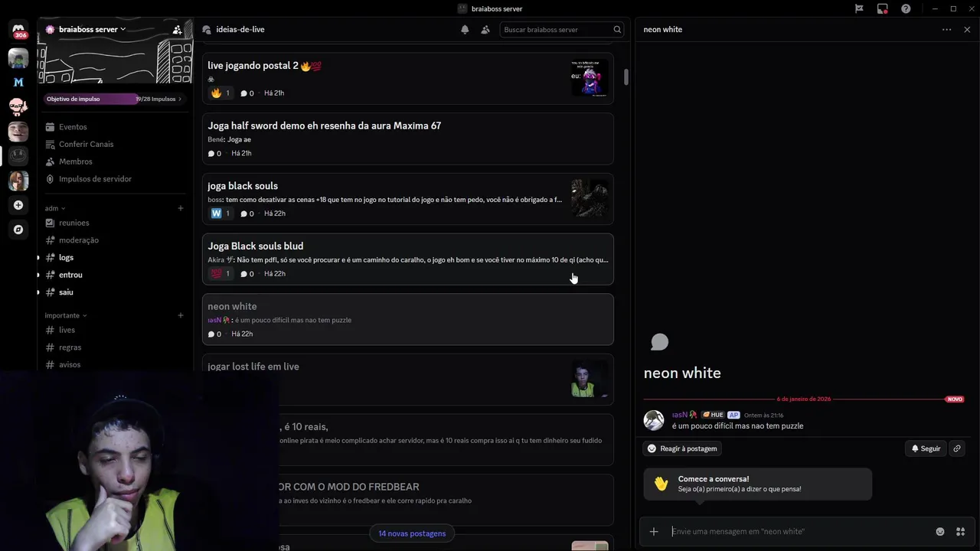
Task: Click the Buscar braiaboss server search field
Action: click(561, 30)
